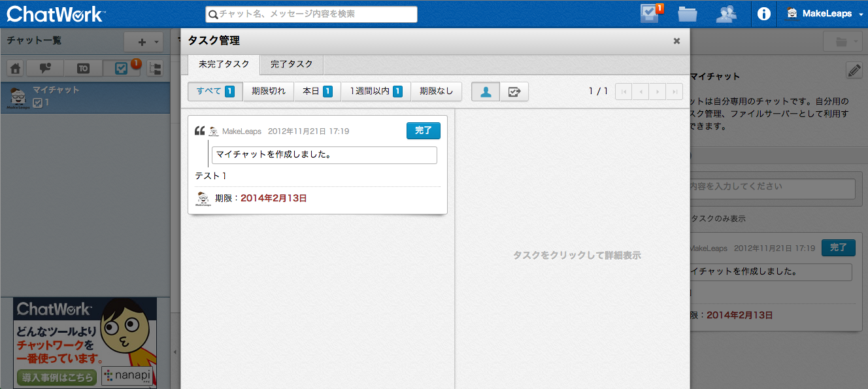Filter tasks by 期限なし

[436, 92]
